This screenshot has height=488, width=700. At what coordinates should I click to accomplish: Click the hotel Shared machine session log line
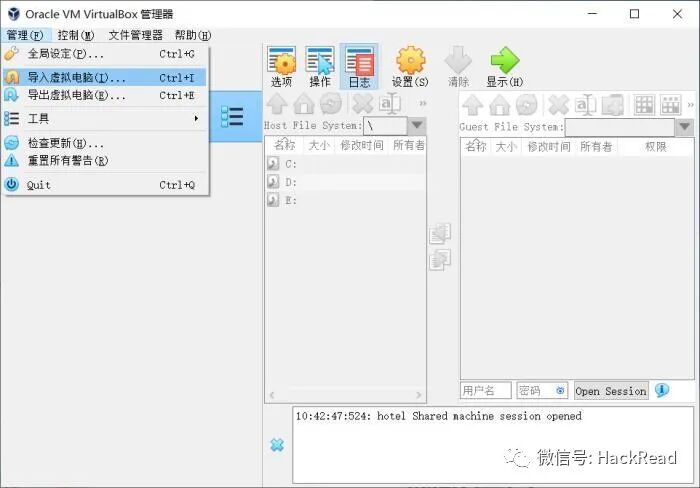(438, 416)
